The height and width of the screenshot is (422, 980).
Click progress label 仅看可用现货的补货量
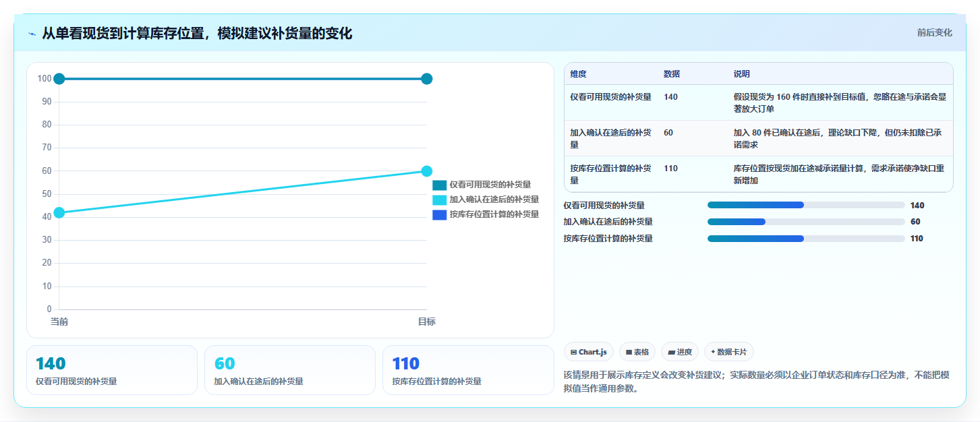(x=604, y=205)
